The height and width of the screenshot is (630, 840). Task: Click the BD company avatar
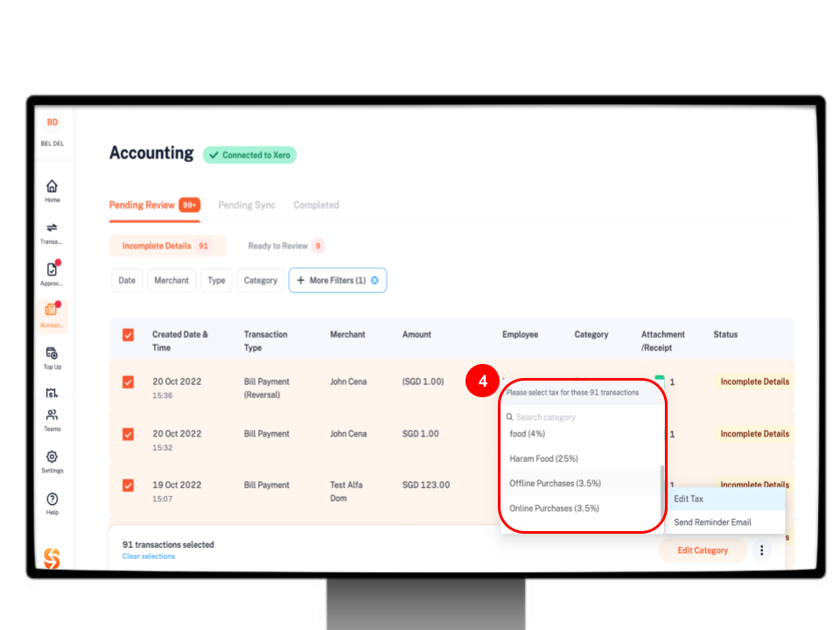[x=52, y=122]
